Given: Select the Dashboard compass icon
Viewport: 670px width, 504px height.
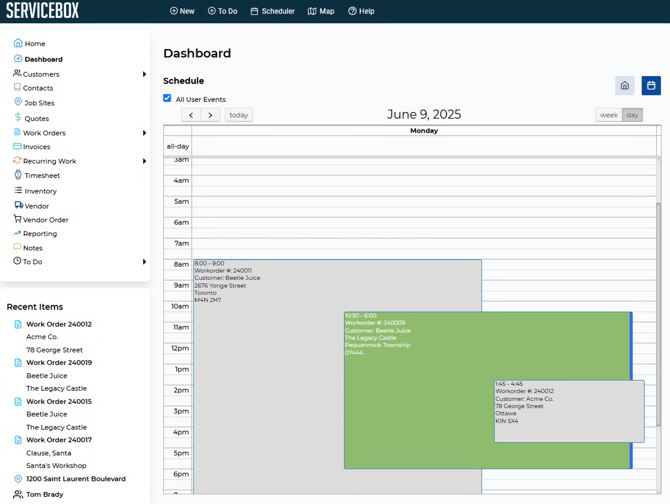Looking at the screenshot, I should (18, 59).
